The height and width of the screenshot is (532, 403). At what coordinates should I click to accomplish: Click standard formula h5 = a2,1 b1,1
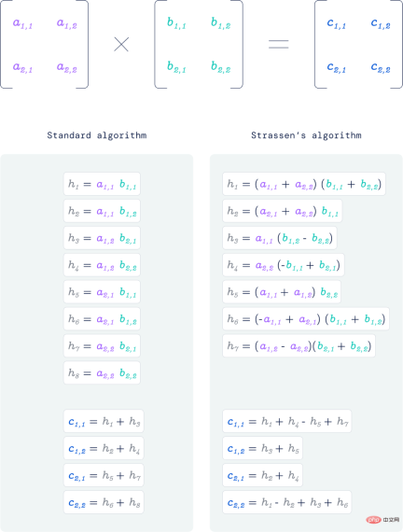coord(102,292)
